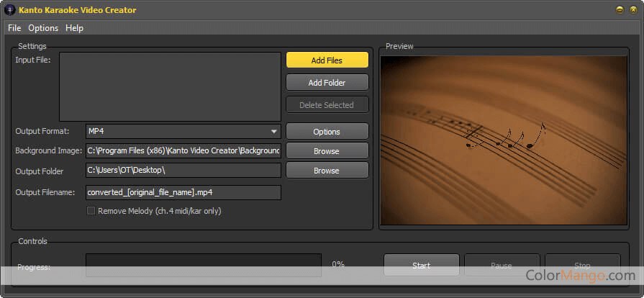Enable the Remove Melody checkbox
This screenshot has width=644, height=298.
pyautogui.click(x=91, y=211)
